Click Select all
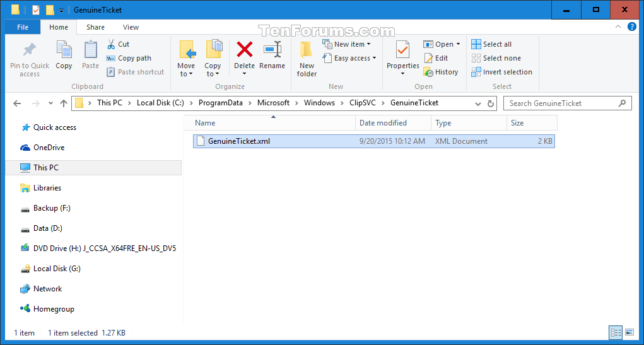The width and height of the screenshot is (644, 345). 491,44
